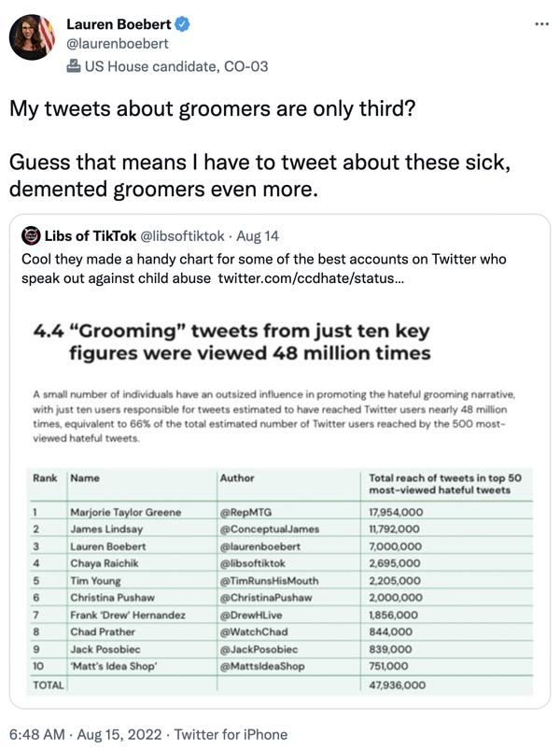The width and height of the screenshot is (560, 750).
Task: Open the three-dot more options menu
Action: point(541,23)
